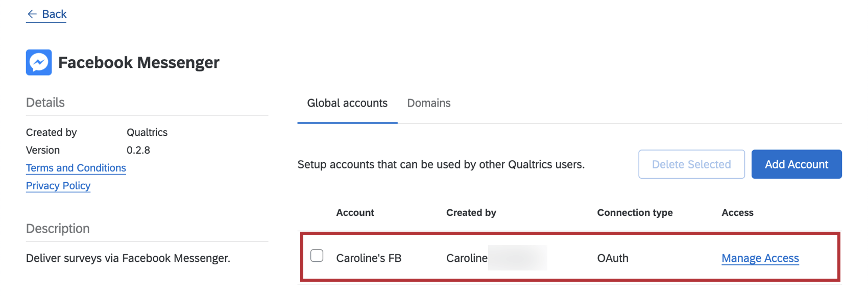
Task: Click the Created by column header
Action: point(471,213)
